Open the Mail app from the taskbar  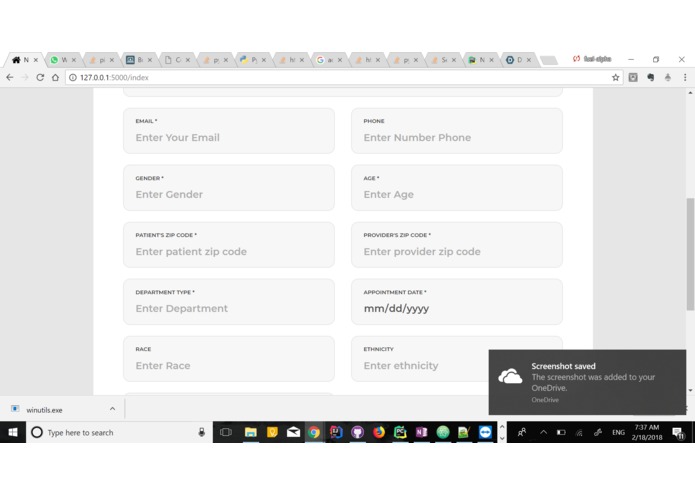point(293,432)
